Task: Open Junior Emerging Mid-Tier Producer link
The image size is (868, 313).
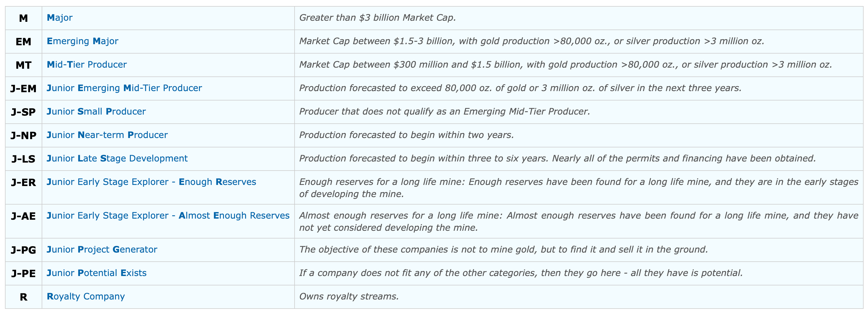Action: (x=124, y=88)
